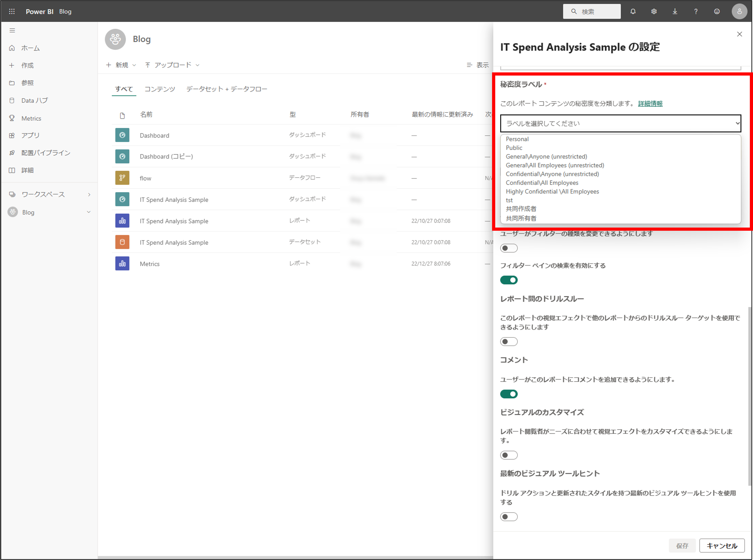Switch to the コンテンツ tab
This screenshot has width=753, height=560.
click(160, 89)
